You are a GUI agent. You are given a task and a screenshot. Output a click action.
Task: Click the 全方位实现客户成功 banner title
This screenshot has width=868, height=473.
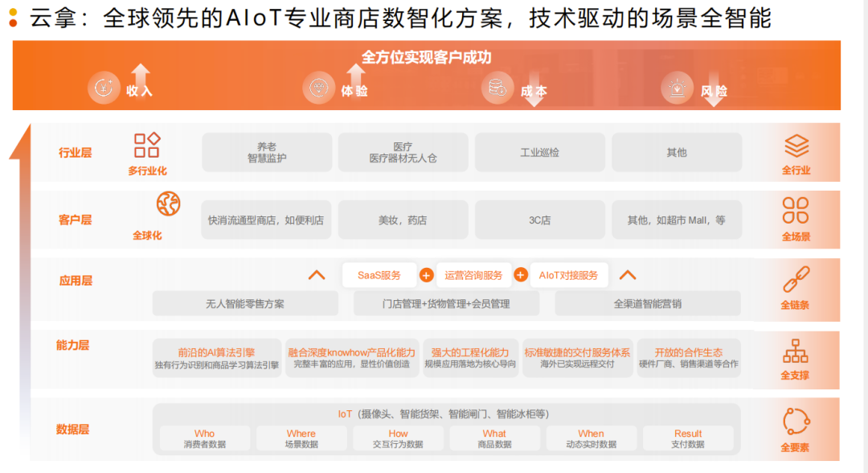tap(426, 57)
